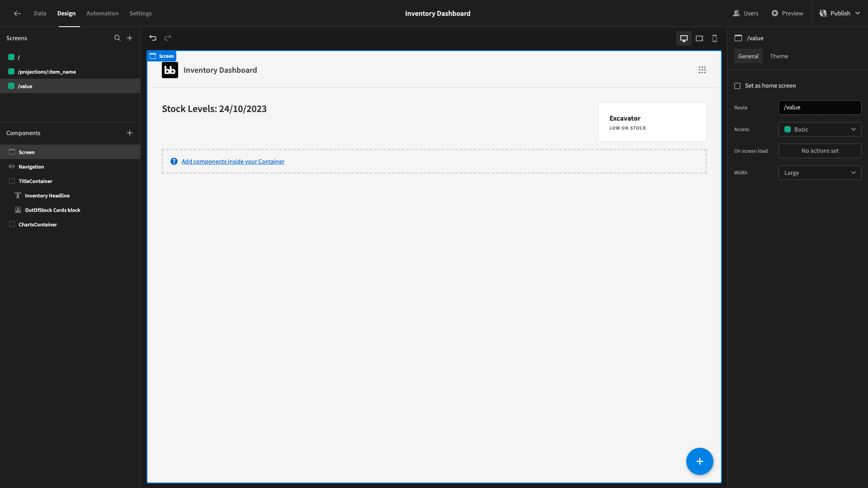The width and height of the screenshot is (868, 488).
Task: Open the Design tab
Action: 66,14
